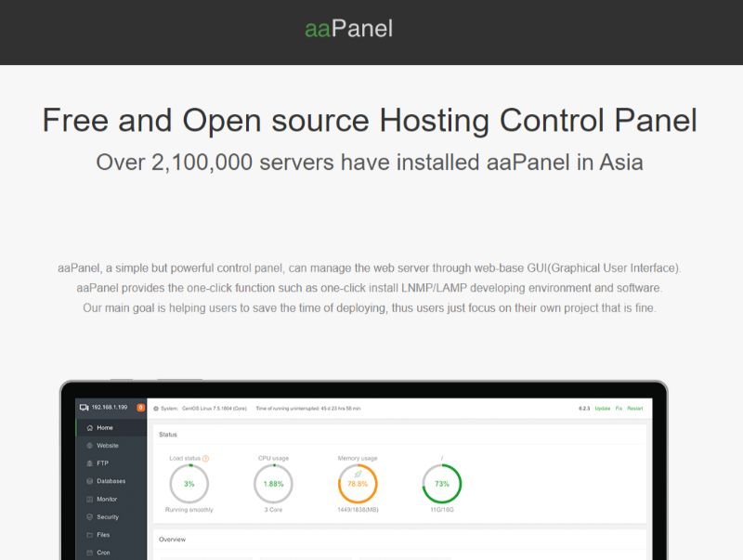Click the Restart link in the top right
This screenshot has width=743, height=560.
[635, 410]
